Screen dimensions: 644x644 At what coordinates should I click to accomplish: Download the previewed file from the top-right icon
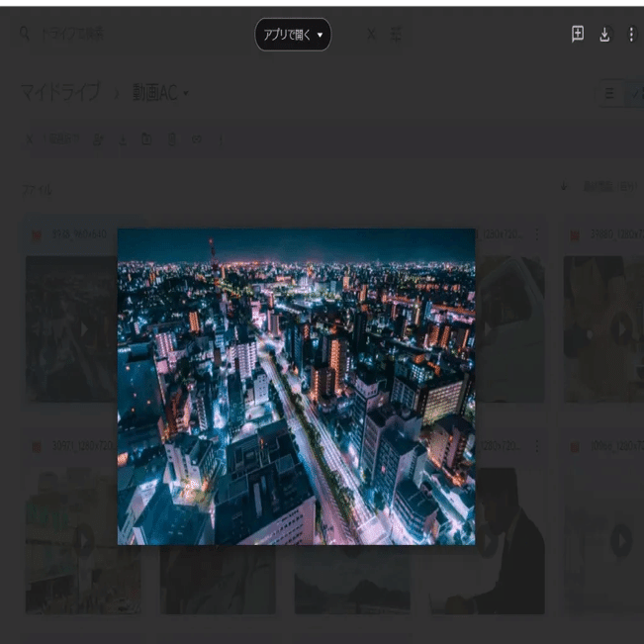(x=604, y=35)
